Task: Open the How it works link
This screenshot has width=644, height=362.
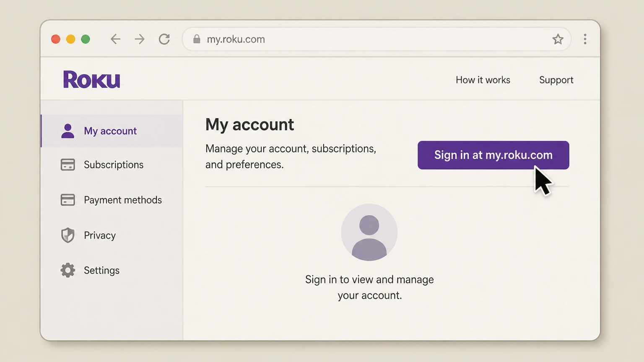Action: coord(483,80)
